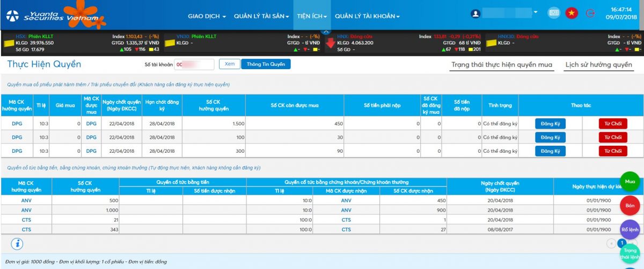Click the user profile avatar icon
The width and height of the screenshot is (644, 269).
tap(475, 13)
